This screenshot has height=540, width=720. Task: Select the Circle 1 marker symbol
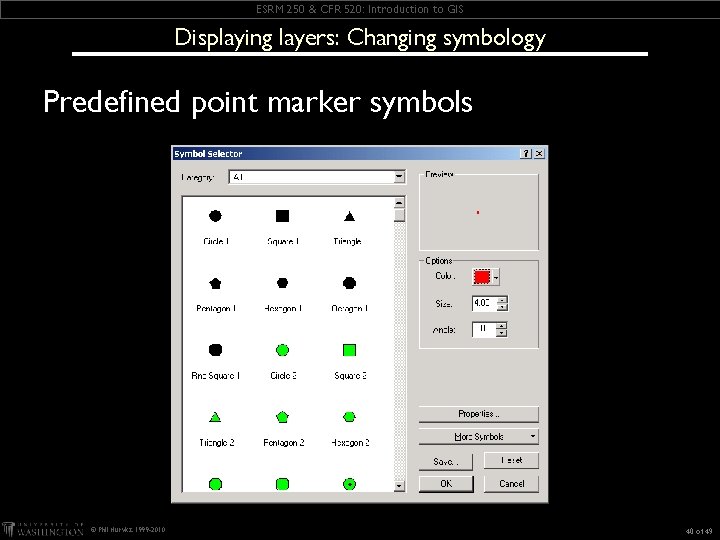(x=215, y=216)
